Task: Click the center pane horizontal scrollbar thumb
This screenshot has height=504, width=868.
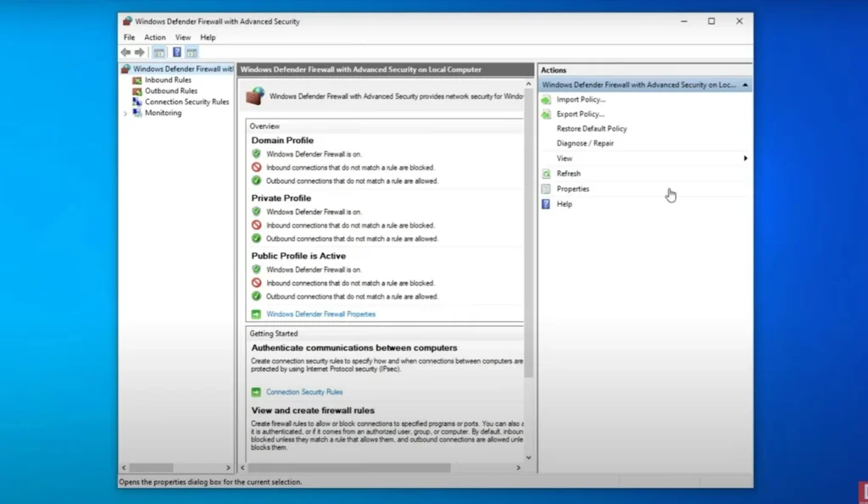Action: point(349,468)
